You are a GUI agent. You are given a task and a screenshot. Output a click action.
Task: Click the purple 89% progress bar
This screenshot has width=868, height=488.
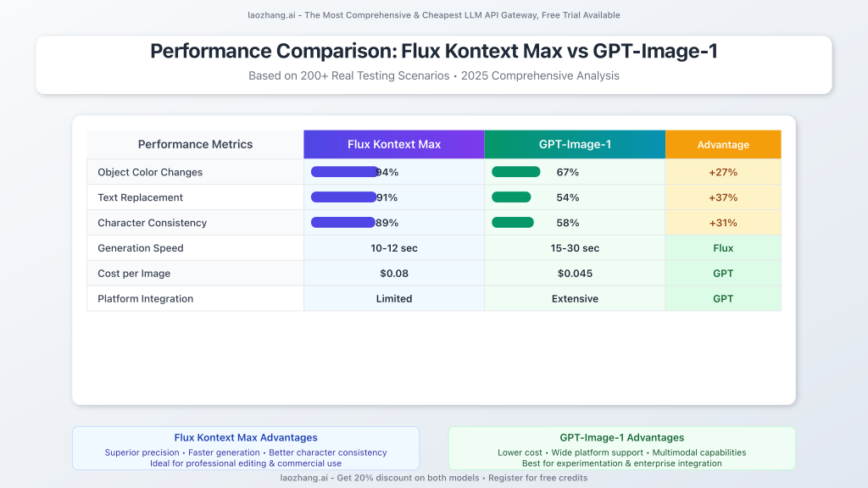[343, 223]
